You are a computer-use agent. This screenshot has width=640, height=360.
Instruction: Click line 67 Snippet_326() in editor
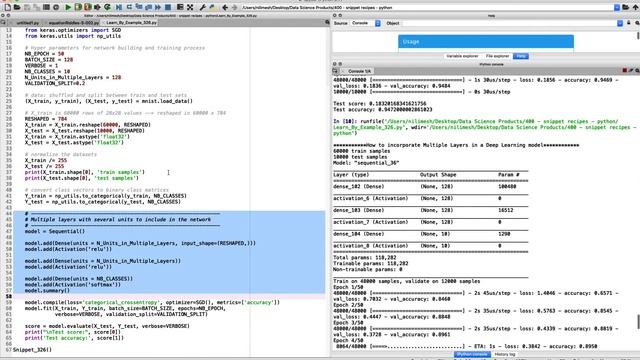32,349
